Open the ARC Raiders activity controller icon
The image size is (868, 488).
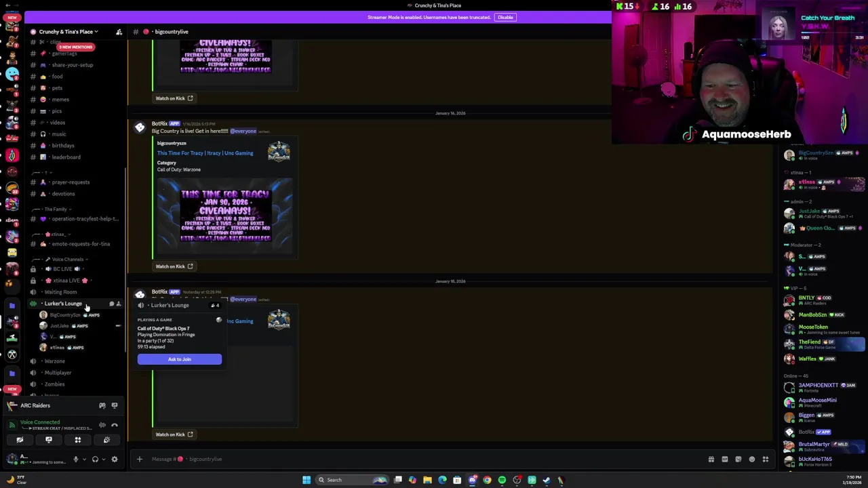[x=102, y=405]
